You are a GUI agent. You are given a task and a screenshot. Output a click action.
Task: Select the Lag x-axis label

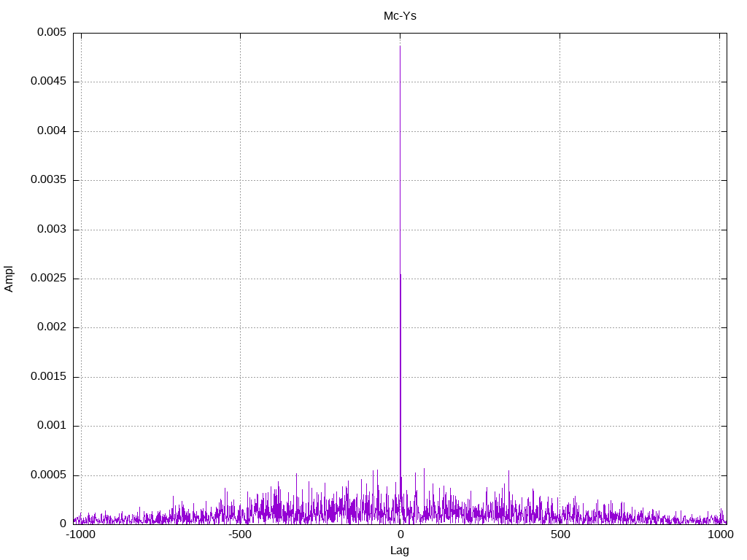(400, 551)
